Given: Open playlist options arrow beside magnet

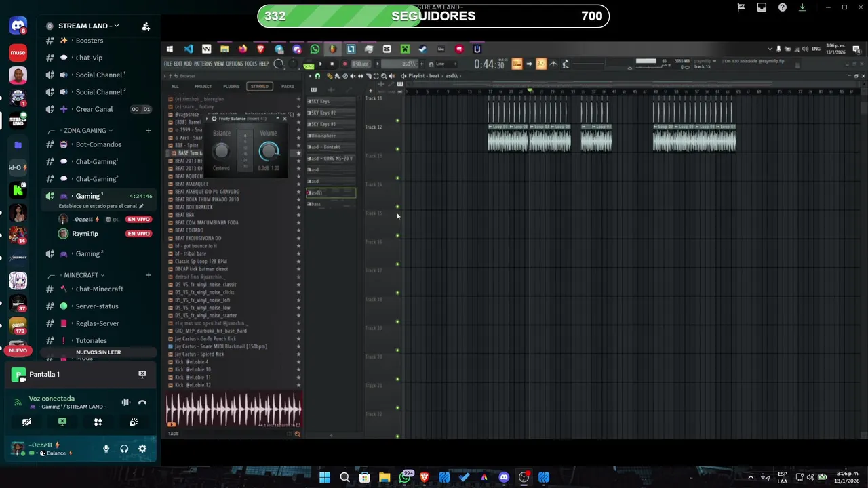Looking at the screenshot, I should coord(311,76).
